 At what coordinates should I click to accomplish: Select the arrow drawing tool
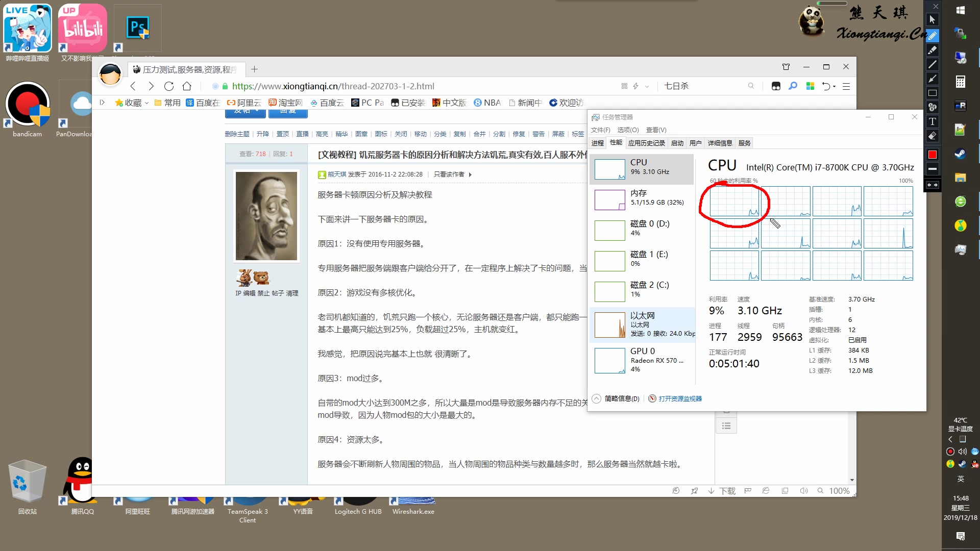932,79
